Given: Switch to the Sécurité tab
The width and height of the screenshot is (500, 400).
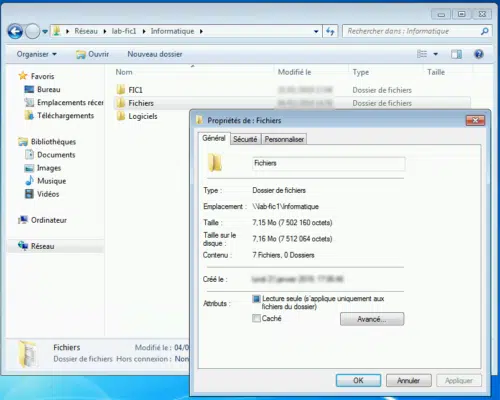Looking at the screenshot, I should coord(245,139).
